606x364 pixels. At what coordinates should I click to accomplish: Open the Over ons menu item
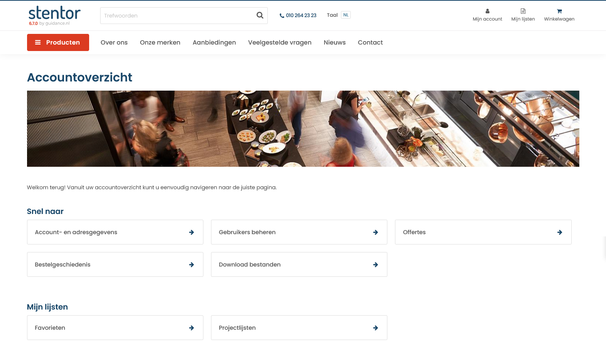point(114,43)
